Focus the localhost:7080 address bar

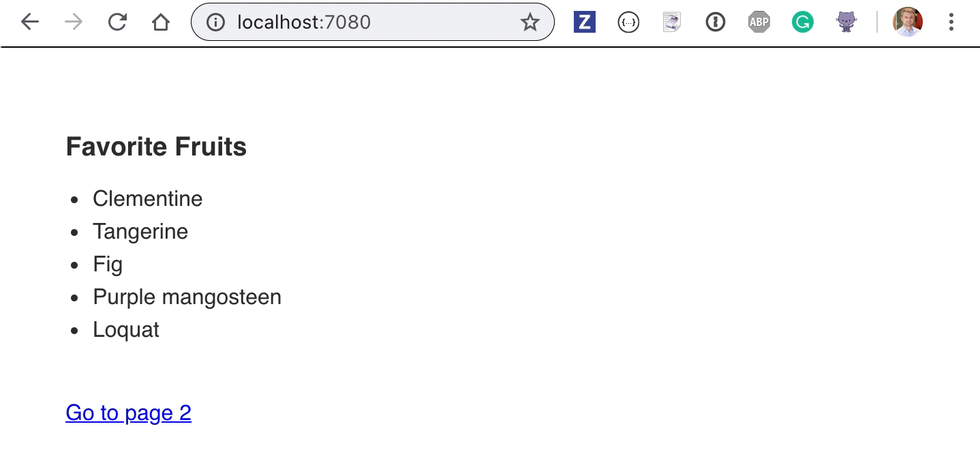tap(372, 22)
